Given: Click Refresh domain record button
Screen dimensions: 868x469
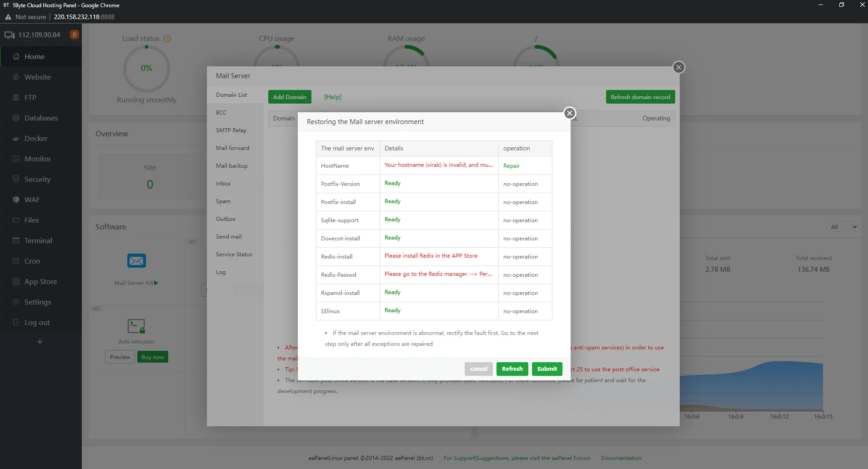Looking at the screenshot, I should point(640,97).
